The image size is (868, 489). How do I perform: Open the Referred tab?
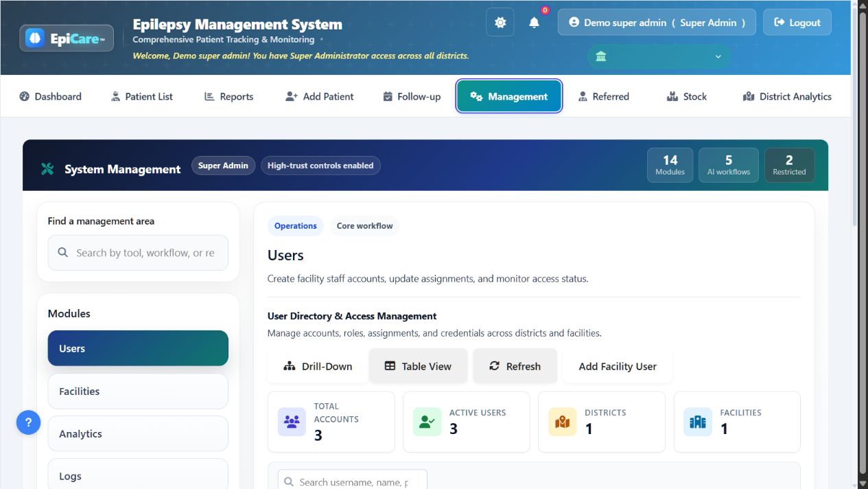point(604,96)
